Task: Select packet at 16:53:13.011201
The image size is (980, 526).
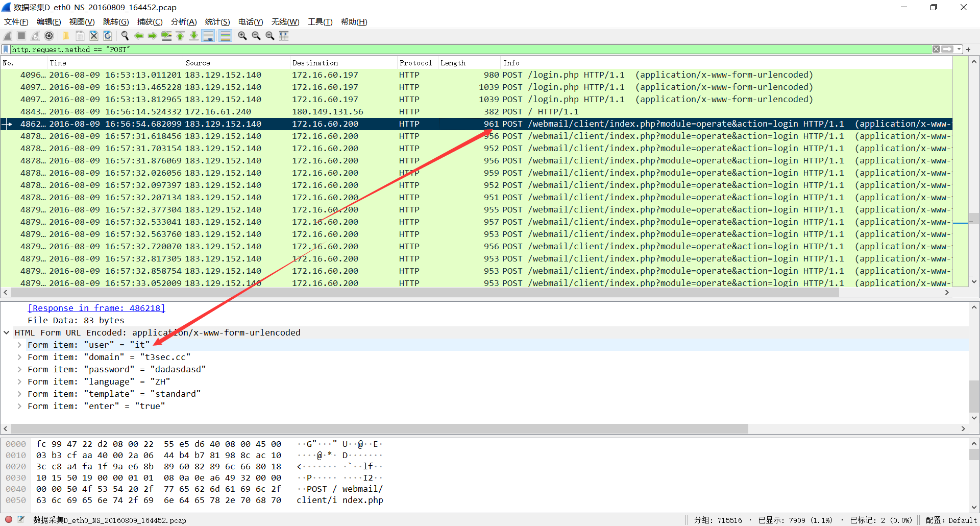Action: 476,75
